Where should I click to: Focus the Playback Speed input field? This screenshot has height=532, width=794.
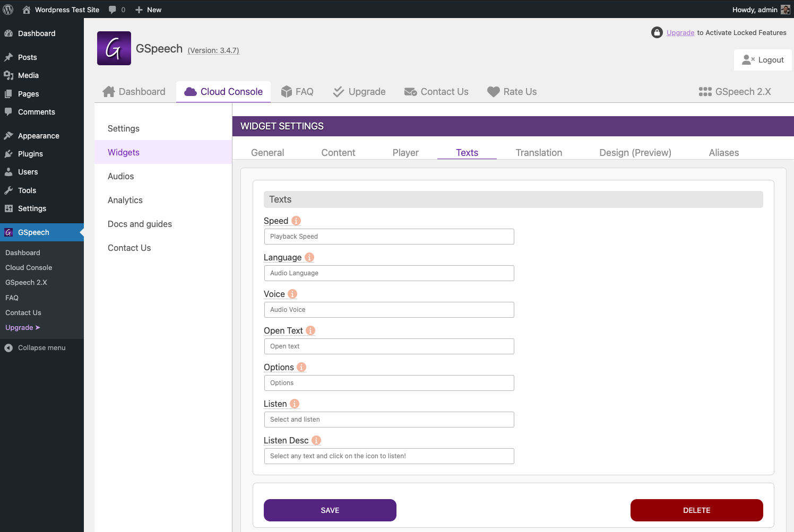[x=389, y=237]
